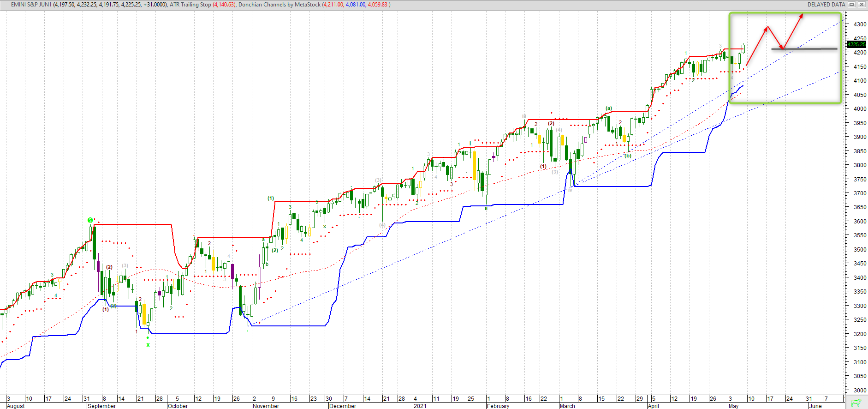
Task: Click the green X marker below September low
Action: pos(148,345)
